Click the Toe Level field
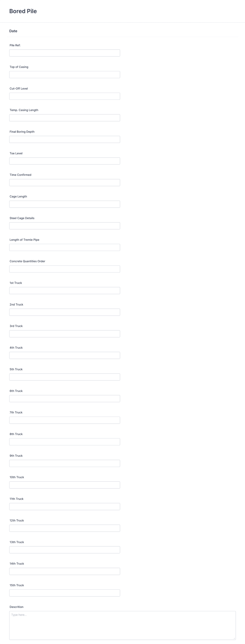The image size is (245, 644). (x=65, y=161)
